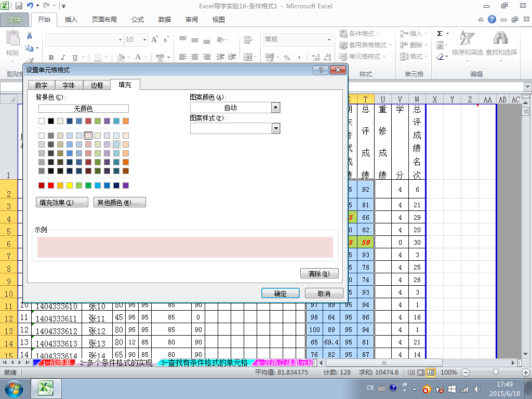Open the font size dropdown arrow
This screenshot has width=532, height=399.
144,39
